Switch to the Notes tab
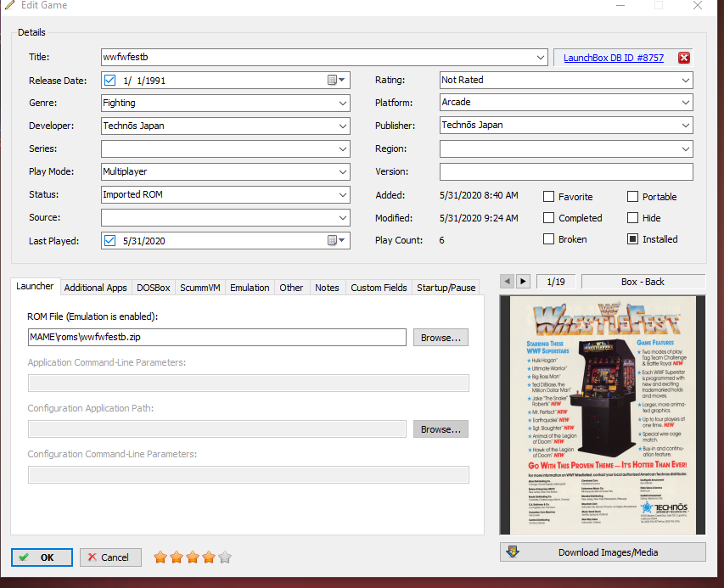The image size is (724, 588). pyautogui.click(x=327, y=288)
